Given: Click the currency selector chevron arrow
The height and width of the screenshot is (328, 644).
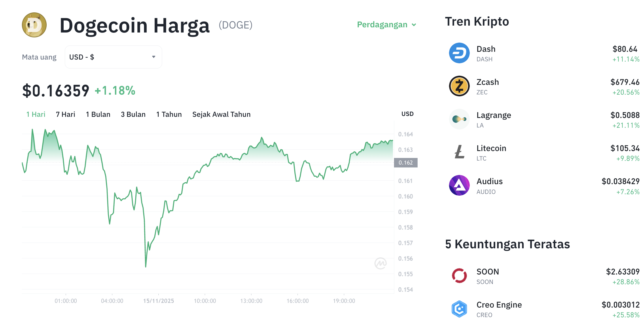Looking at the screenshot, I should pos(154,57).
